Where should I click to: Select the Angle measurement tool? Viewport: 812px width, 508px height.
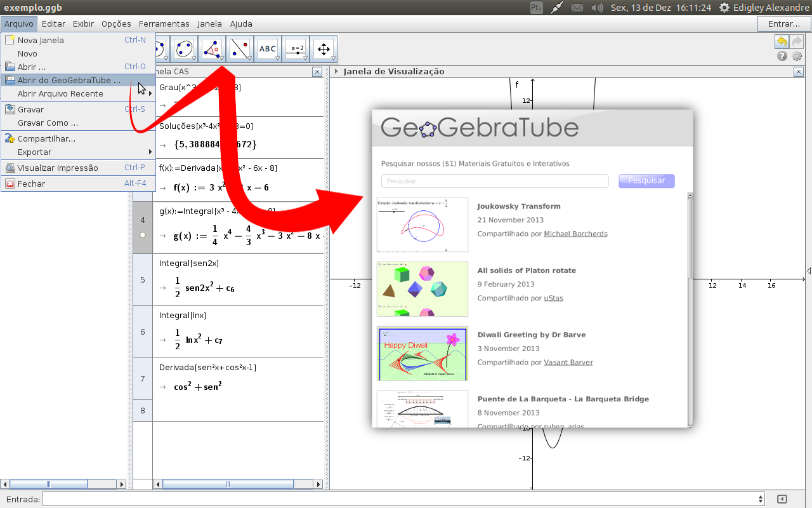tap(212, 48)
